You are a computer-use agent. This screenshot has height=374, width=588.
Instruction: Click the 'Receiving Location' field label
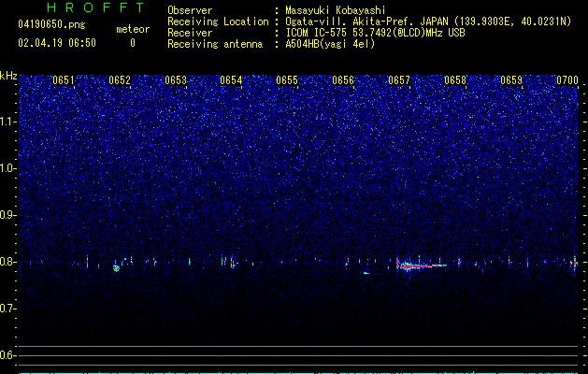click(218, 22)
